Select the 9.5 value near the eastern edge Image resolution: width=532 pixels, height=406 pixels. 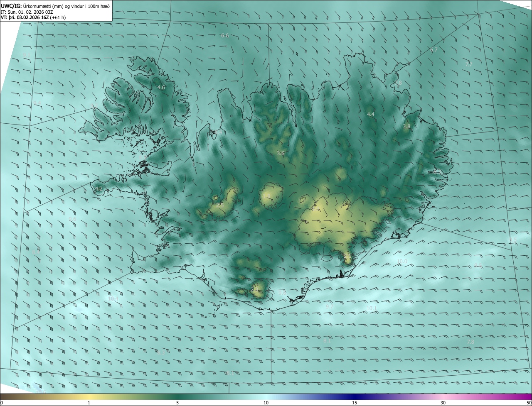tap(512, 240)
